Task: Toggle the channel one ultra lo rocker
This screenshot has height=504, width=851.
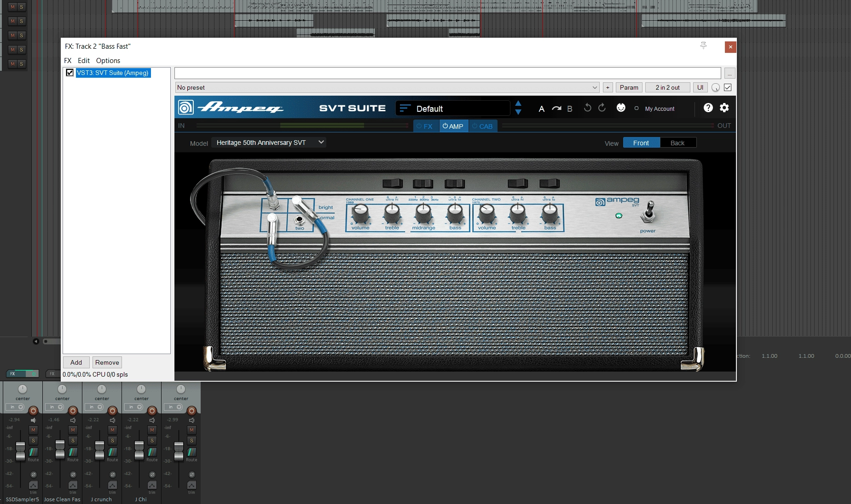Action: [x=455, y=183]
